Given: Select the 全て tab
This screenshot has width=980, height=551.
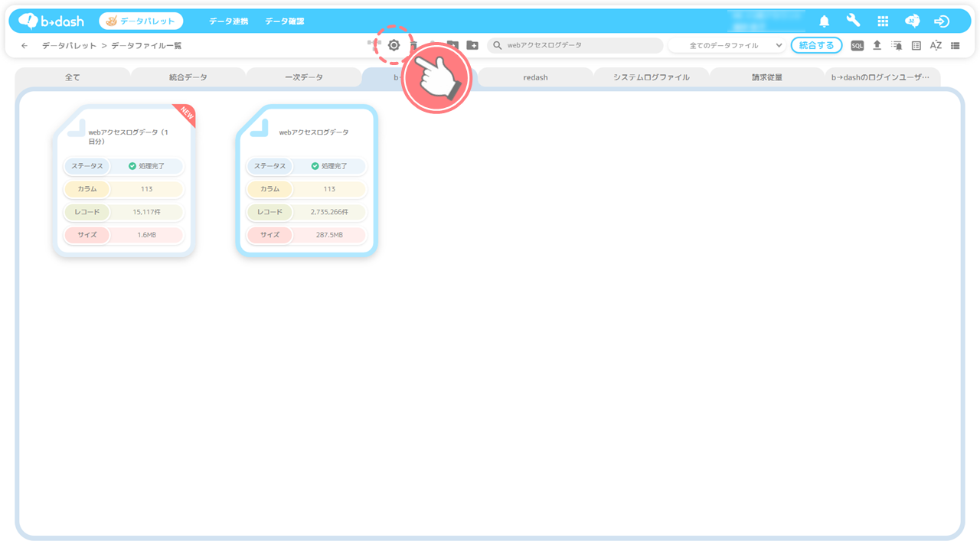Looking at the screenshot, I should [x=72, y=77].
